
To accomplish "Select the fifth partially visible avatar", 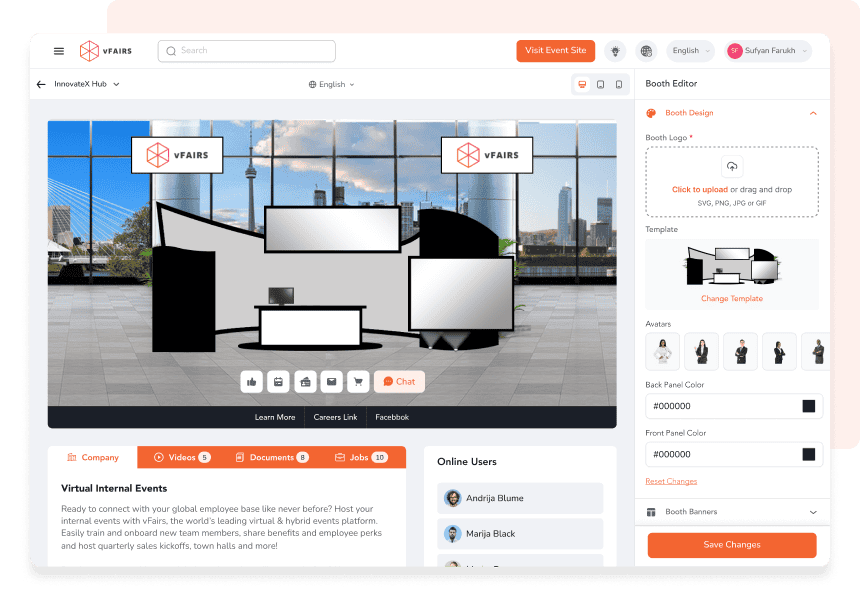I will (x=816, y=352).
